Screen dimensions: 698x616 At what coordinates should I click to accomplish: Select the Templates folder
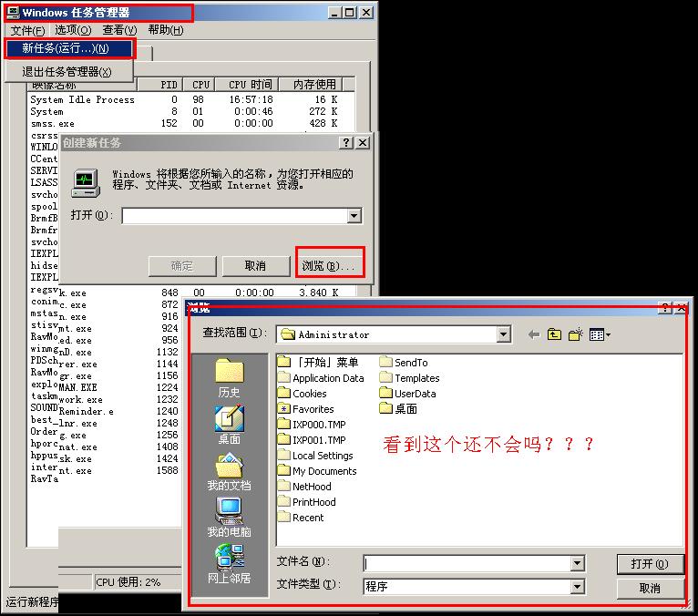click(x=409, y=378)
